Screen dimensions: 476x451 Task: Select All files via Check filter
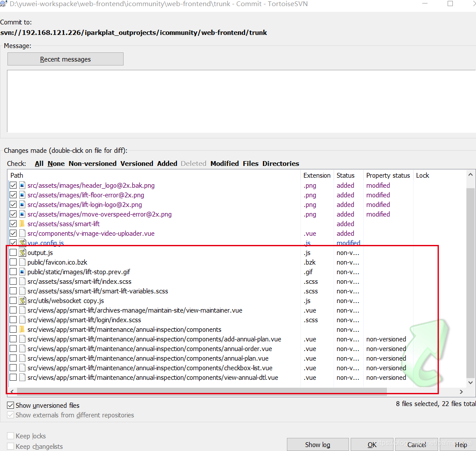point(39,163)
